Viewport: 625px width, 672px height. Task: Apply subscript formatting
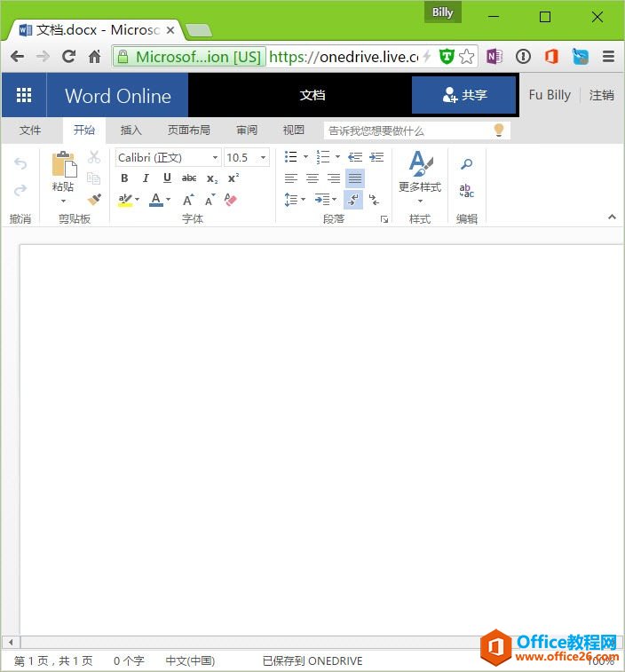212,178
